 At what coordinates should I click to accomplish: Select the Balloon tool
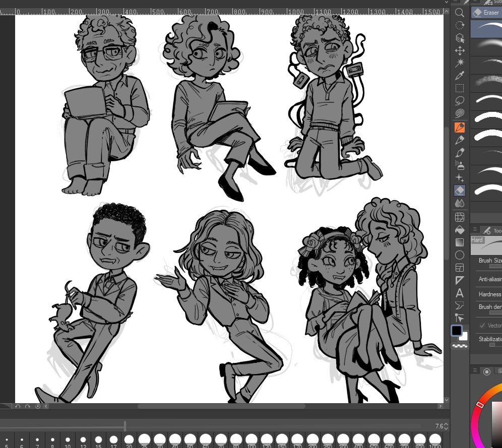[x=460, y=305]
